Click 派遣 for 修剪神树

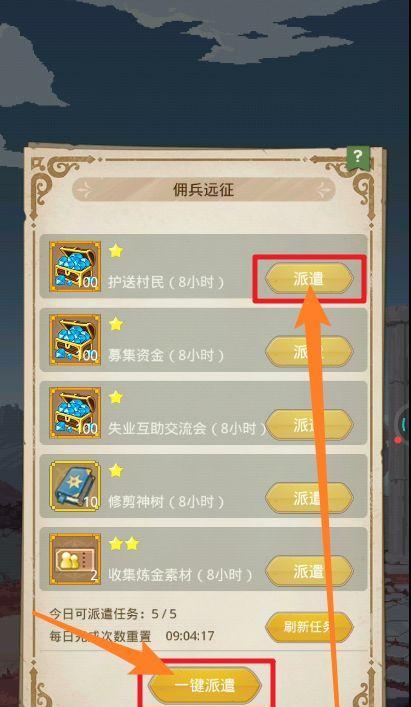[x=309, y=498]
